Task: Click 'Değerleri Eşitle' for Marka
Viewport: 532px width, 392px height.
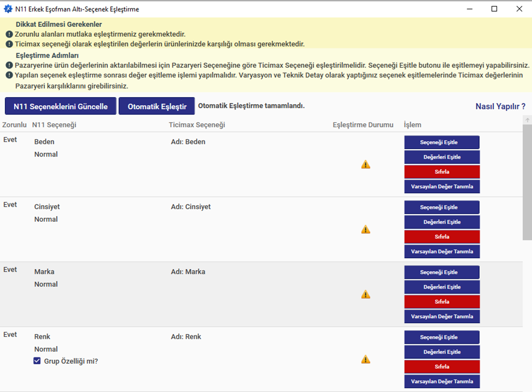Action: pos(442,287)
